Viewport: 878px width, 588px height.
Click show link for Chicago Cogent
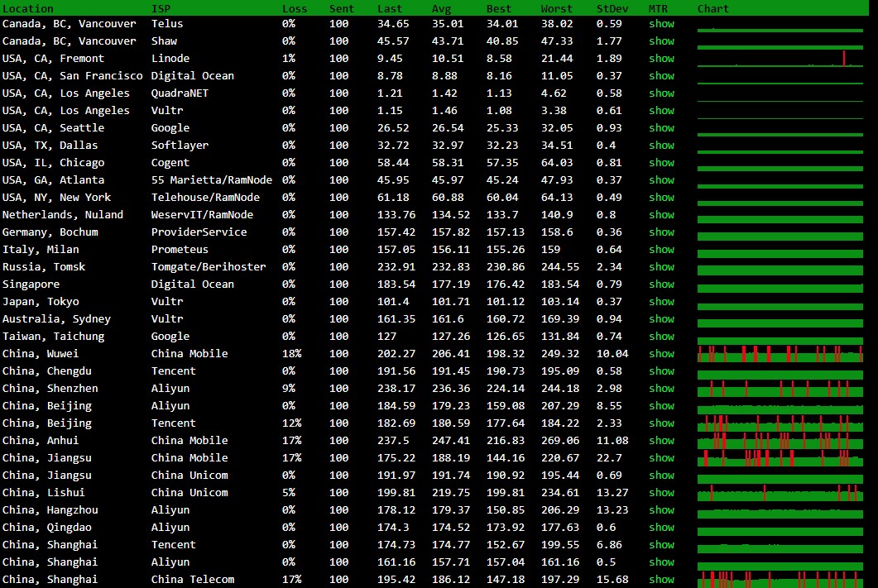point(661,163)
